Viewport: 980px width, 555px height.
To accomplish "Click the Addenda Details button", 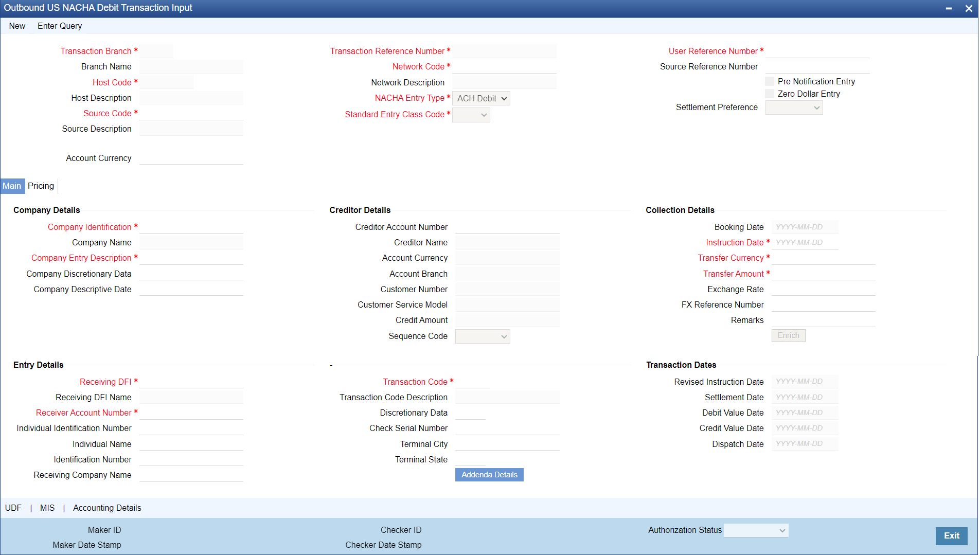I will click(x=489, y=475).
